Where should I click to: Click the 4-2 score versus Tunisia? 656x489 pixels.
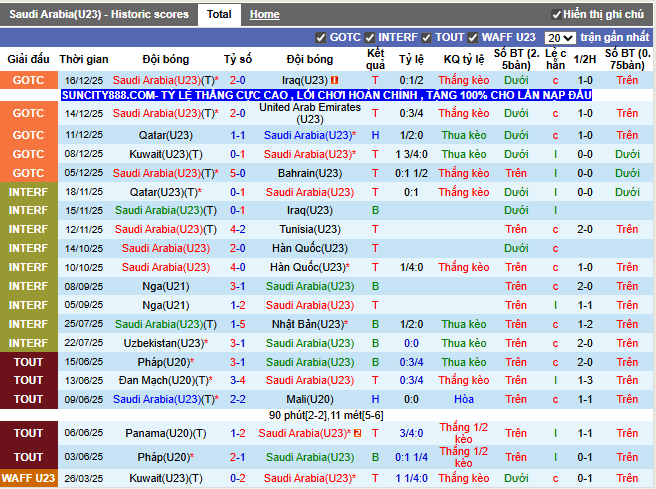point(237,230)
